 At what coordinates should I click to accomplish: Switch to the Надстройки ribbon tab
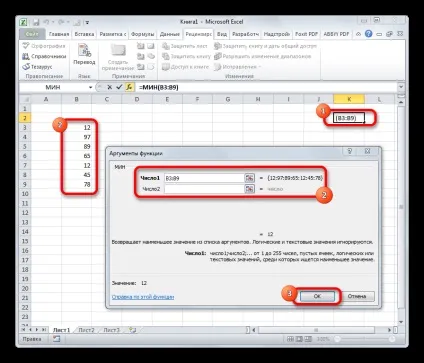[277, 34]
